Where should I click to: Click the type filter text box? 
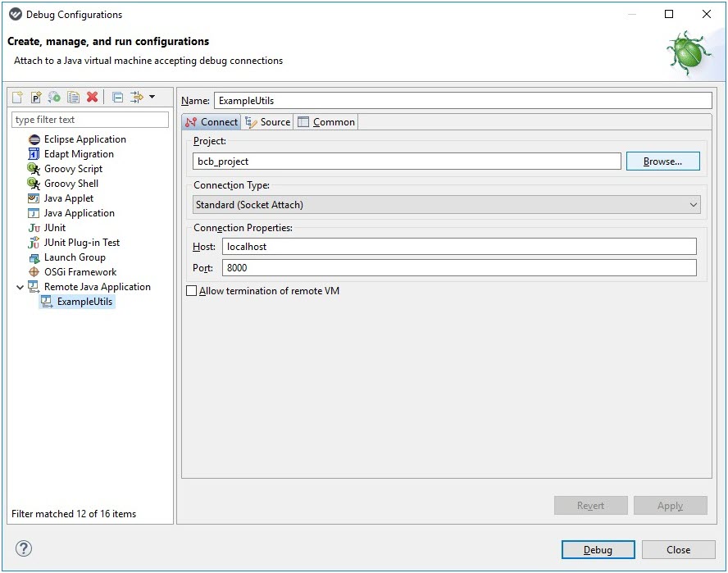coord(90,120)
